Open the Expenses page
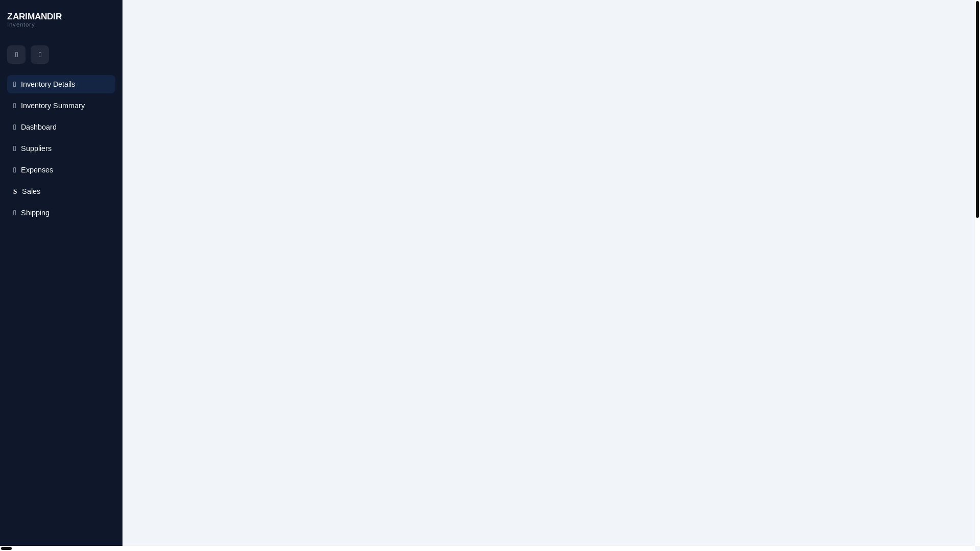Image resolution: width=980 pixels, height=551 pixels. (x=61, y=170)
